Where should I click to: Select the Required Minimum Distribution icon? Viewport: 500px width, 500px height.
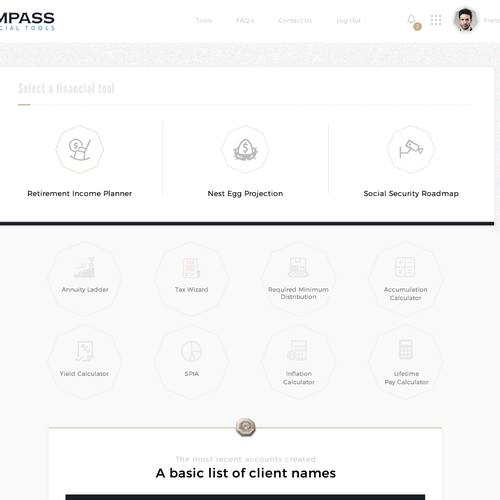click(x=298, y=267)
